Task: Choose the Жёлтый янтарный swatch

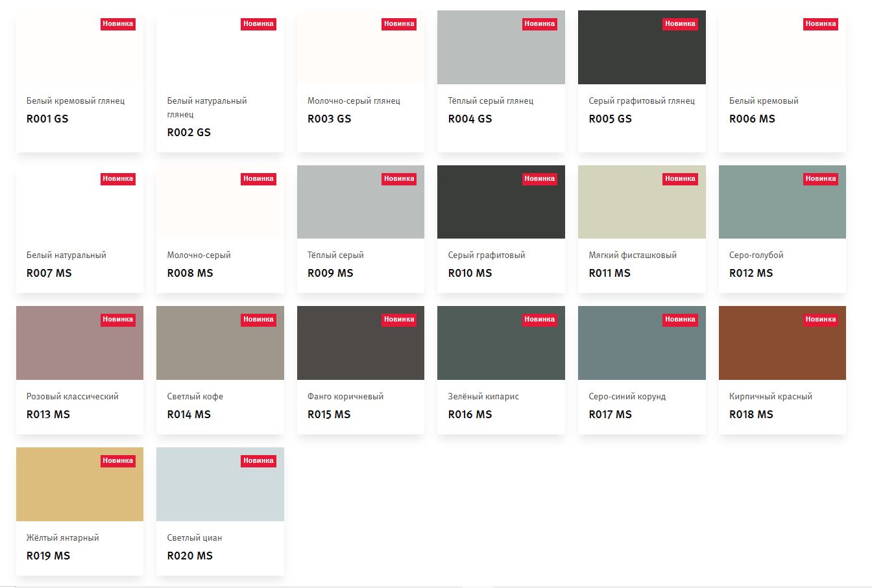Action: pos(79,484)
